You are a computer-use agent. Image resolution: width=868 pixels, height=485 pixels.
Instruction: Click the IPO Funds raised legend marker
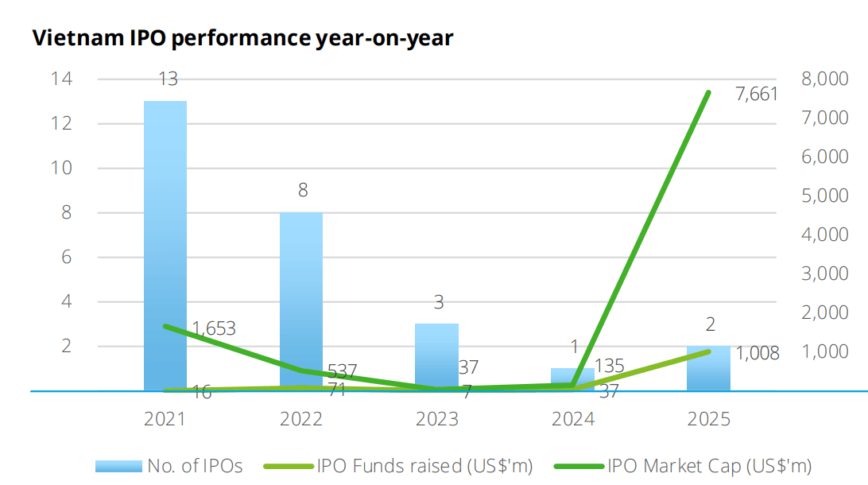coord(289,465)
